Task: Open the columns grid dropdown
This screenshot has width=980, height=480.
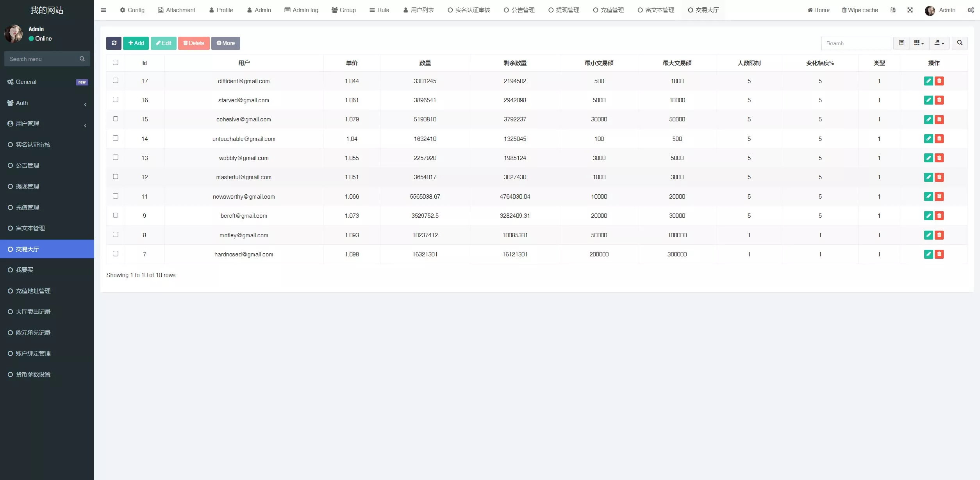Action: pyautogui.click(x=919, y=43)
